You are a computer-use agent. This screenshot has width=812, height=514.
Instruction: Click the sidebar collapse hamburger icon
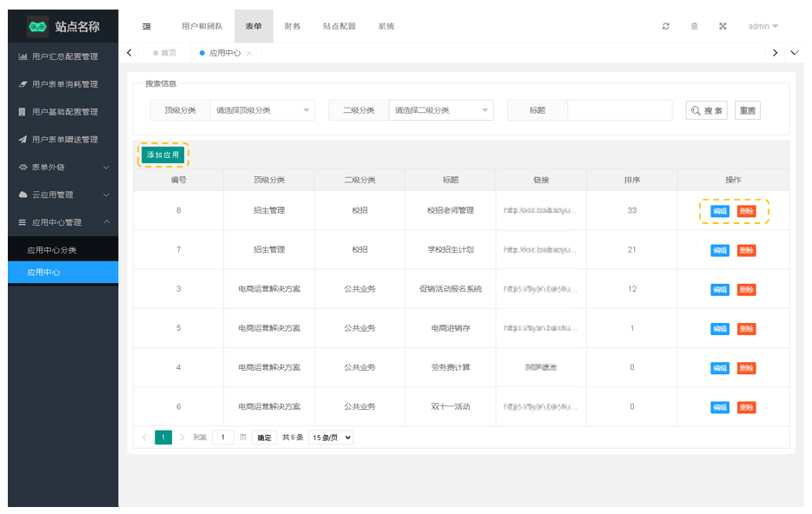147,26
